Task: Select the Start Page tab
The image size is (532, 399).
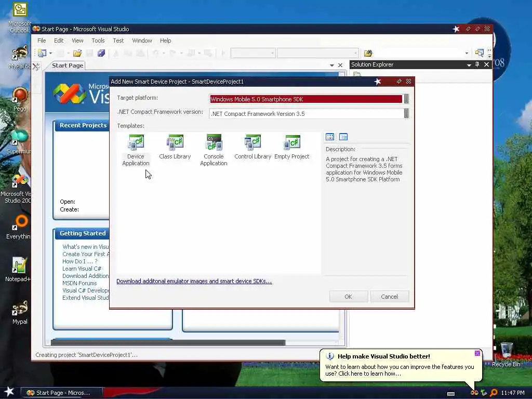Action: pyautogui.click(x=68, y=65)
